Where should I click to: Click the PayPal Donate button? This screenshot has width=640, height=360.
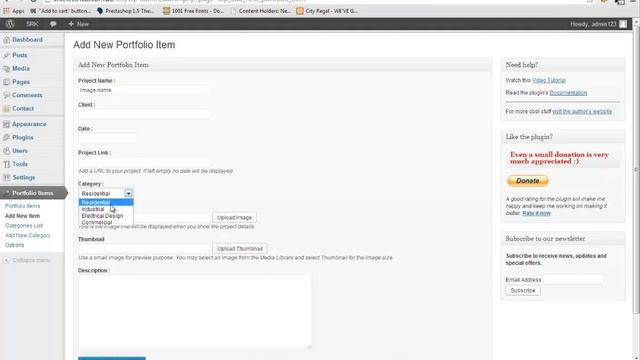(x=528, y=181)
